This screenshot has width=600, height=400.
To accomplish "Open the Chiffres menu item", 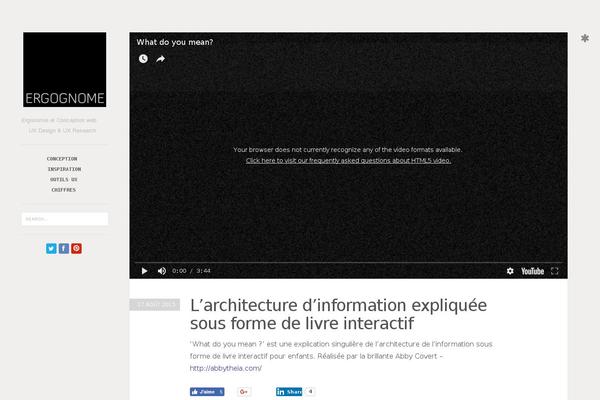I will (x=64, y=189).
